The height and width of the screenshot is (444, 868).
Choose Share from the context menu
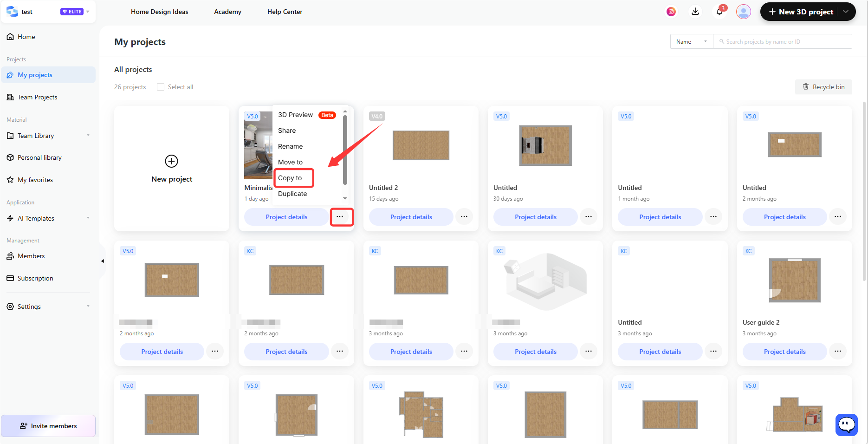tap(287, 131)
